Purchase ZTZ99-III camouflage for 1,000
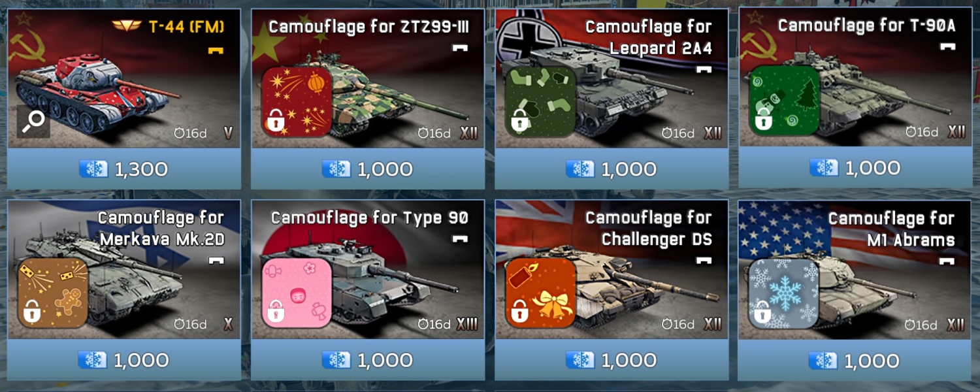 click(368, 169)
